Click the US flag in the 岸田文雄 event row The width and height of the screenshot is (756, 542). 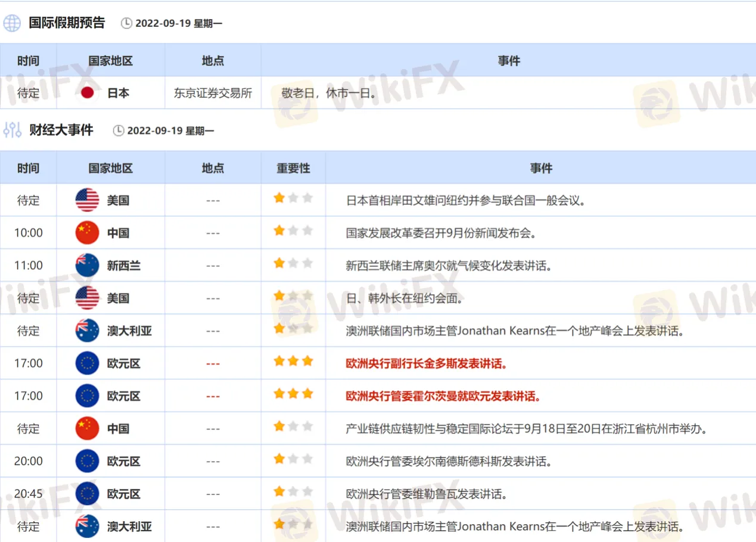point(88,200)
